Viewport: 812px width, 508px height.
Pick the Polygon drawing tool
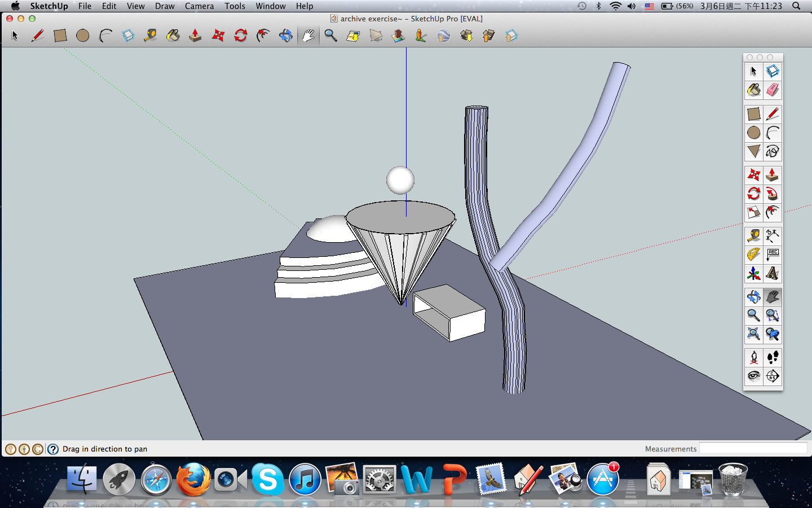coord(753,151)
